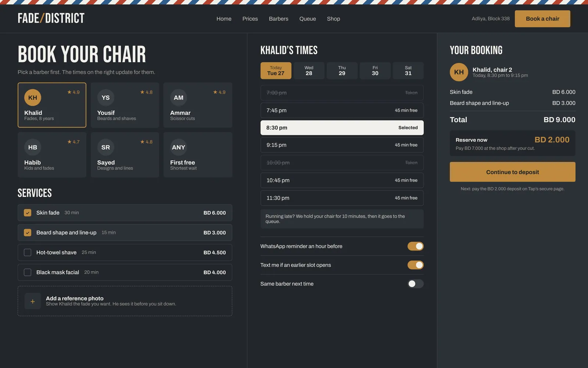Screen dimensions: 588x368
Task: Click the plus icon for reference photo
Action: [x=33, y=301]
